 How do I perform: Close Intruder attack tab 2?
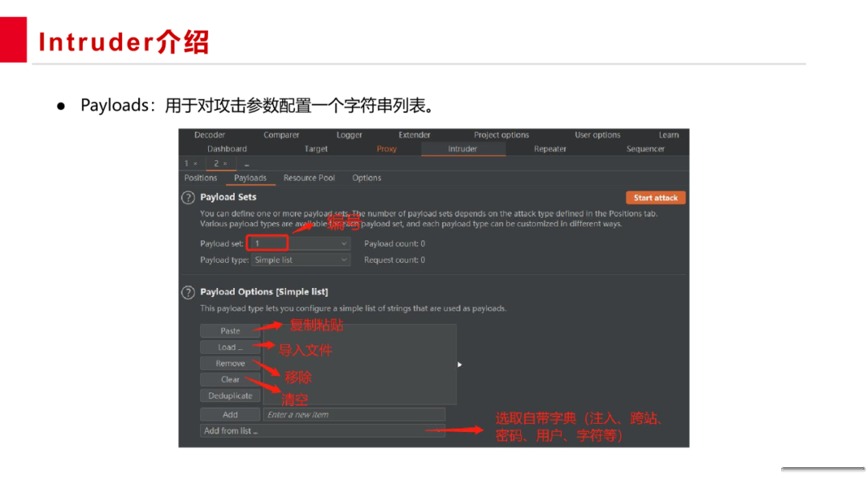pyautogui.click(x=225, y=164)
